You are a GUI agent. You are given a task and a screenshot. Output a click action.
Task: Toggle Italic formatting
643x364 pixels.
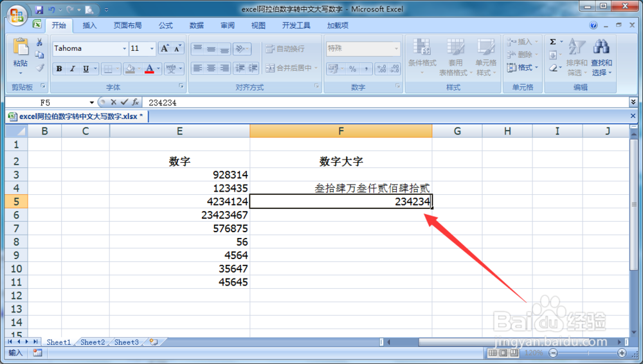pos(72,69)
